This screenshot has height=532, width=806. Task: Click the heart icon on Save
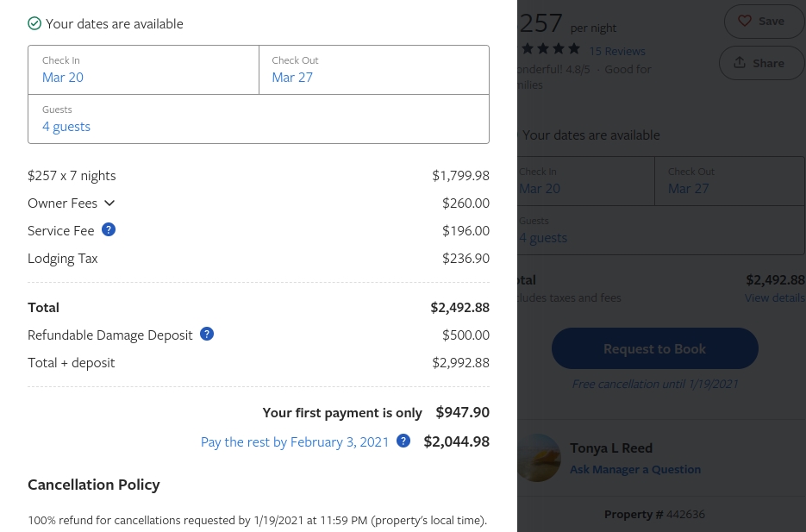(x=745, y=21)
